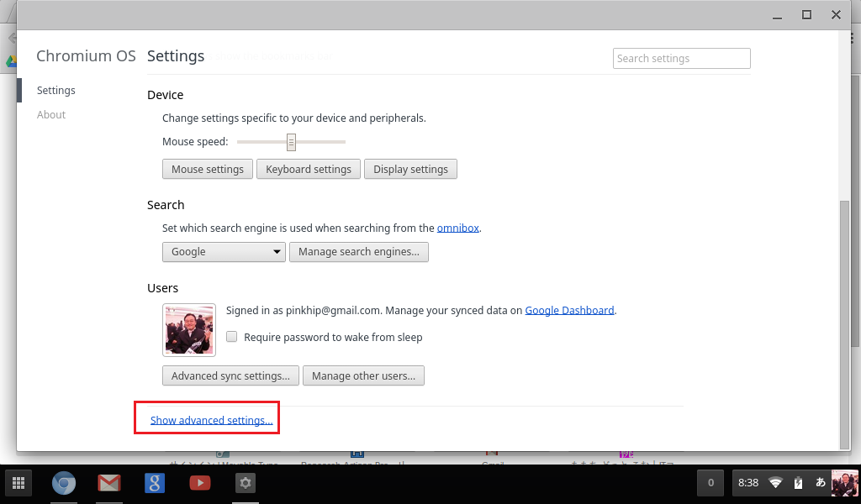Open Mouse settings
Viewport: 861px width, 504px height.
208,170
